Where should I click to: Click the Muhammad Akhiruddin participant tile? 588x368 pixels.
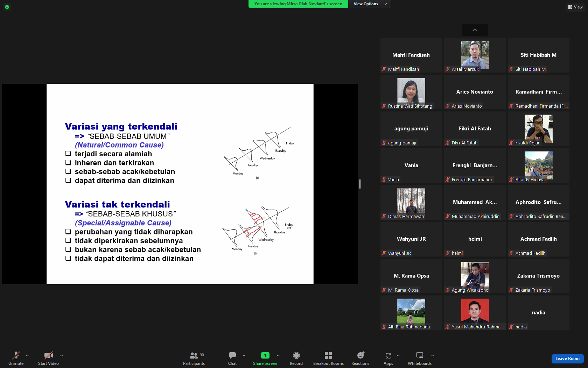[x=475, y=202]
